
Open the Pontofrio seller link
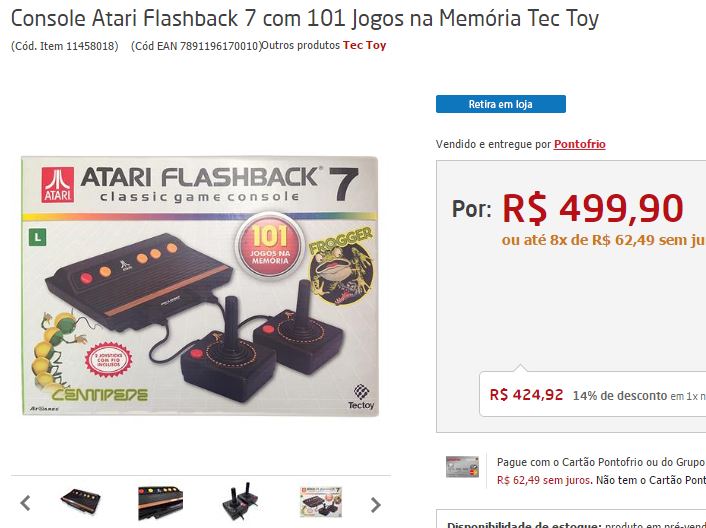579,144
